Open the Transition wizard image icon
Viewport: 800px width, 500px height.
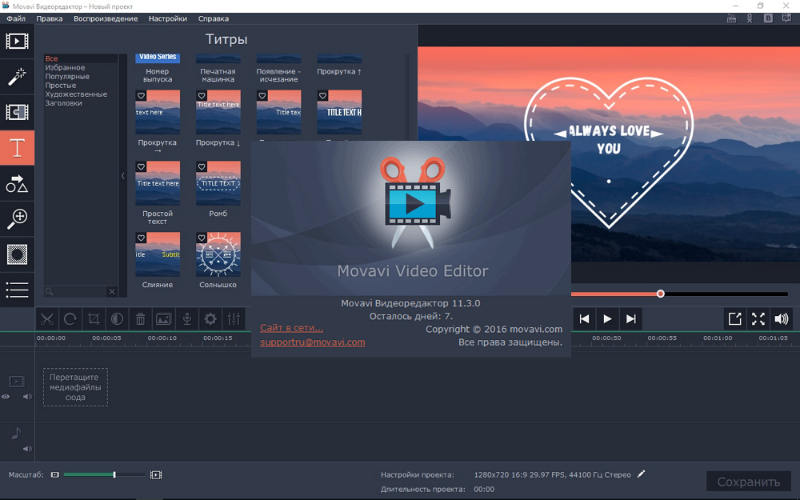click(163, 319)
